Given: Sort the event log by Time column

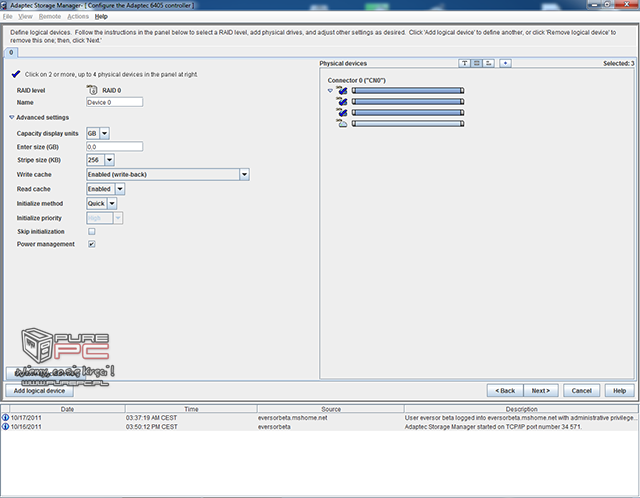Looking at the screenshot, I should click(191, 409).
